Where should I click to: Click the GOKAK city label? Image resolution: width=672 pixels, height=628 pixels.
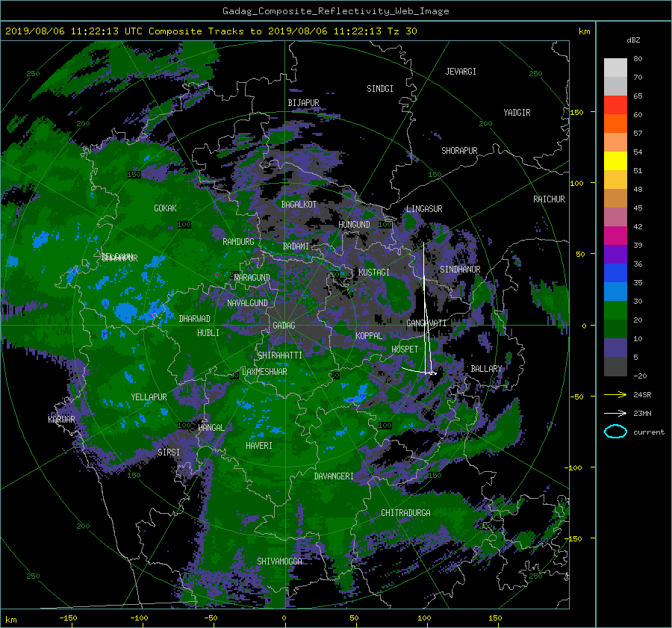[165, 208]
